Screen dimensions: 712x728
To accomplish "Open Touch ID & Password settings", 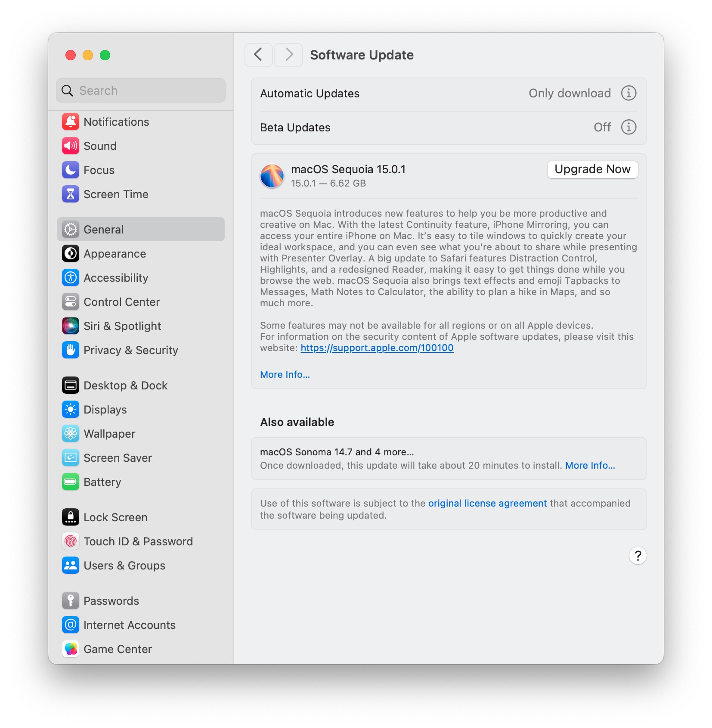I will [x=138, y=541].
